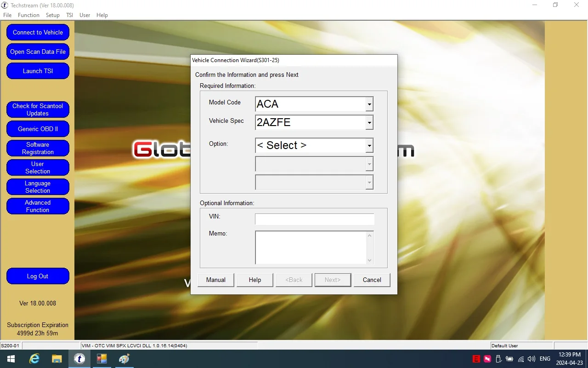The width and height of the screenshot is (588, 368).
Task: Click Connect to Vehicle button
Action: coord(38,32)
